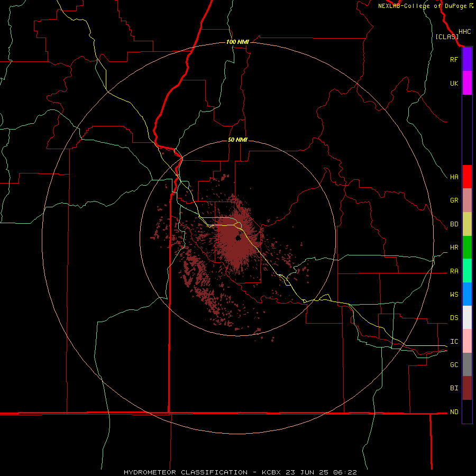Click the NEXLAB-College of DuPage credit
Screen dimensions: 476x476
(x=422, y=6)
